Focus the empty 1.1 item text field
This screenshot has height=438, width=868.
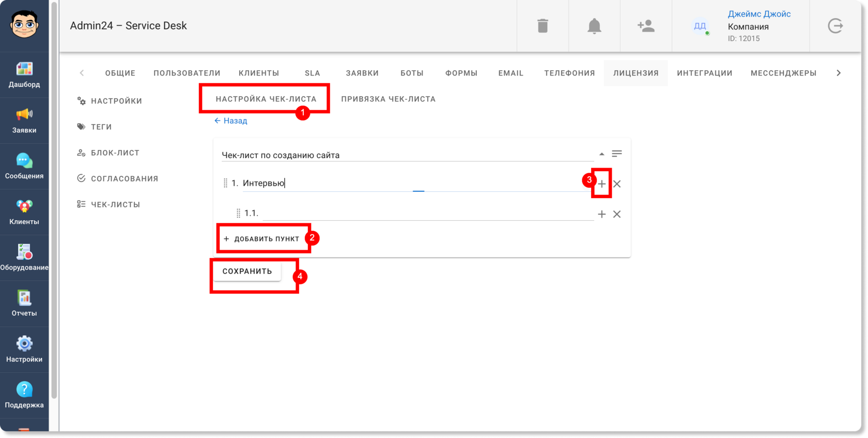(x=428, y=213)
